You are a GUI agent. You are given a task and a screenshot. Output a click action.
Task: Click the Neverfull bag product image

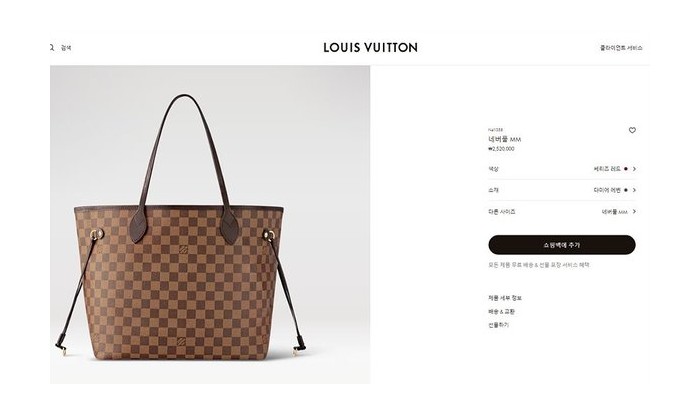(x=210, y=225)
